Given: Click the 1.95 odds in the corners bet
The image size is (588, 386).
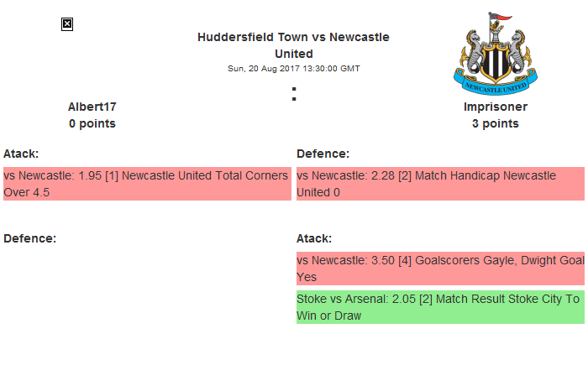Looking at the screenshot, I should tap(89, 175).
